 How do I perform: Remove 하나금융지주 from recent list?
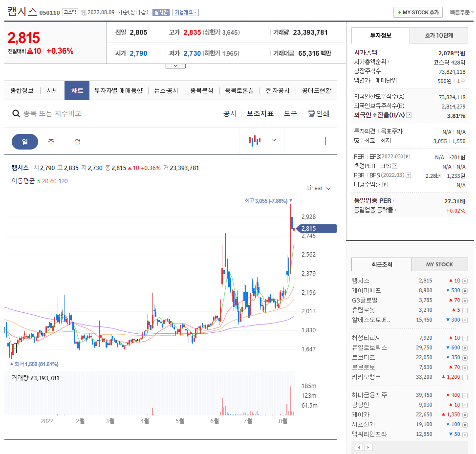click(x=465, y=395)
